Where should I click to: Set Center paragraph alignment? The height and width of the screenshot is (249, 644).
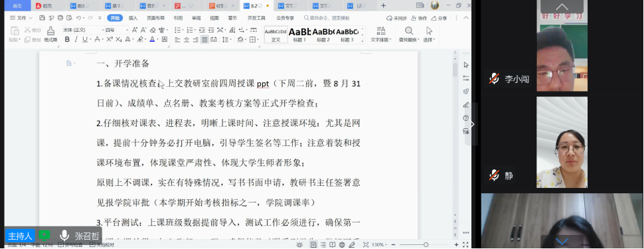coord(187,39)
